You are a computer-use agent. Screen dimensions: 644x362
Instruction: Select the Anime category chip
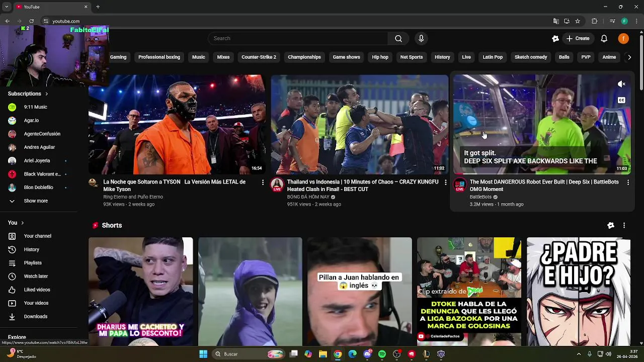609,57
